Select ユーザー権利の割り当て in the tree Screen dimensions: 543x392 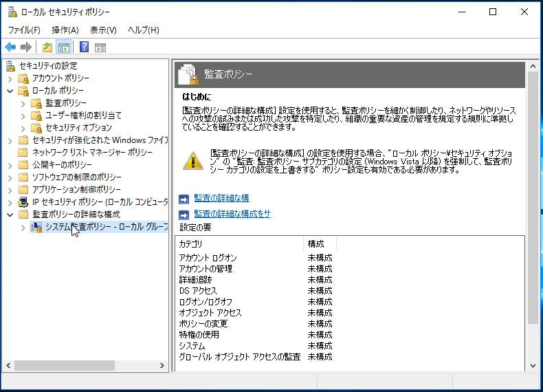[x=84, y=116]
